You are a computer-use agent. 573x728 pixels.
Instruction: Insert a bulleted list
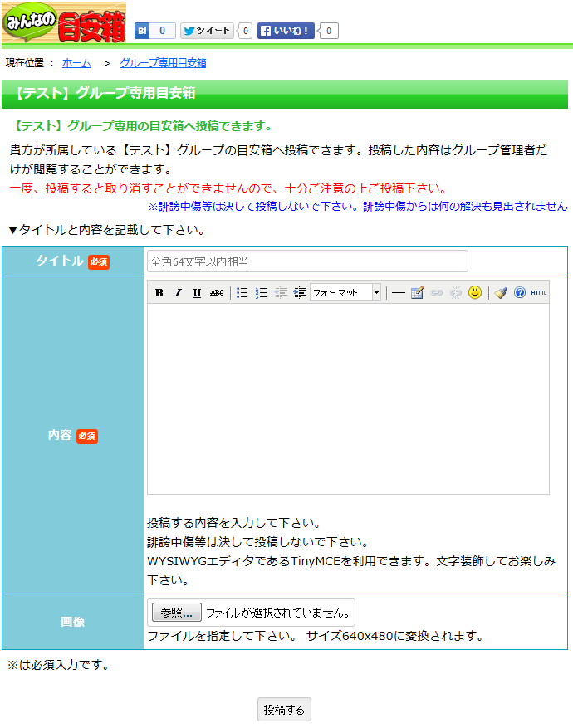242,292
